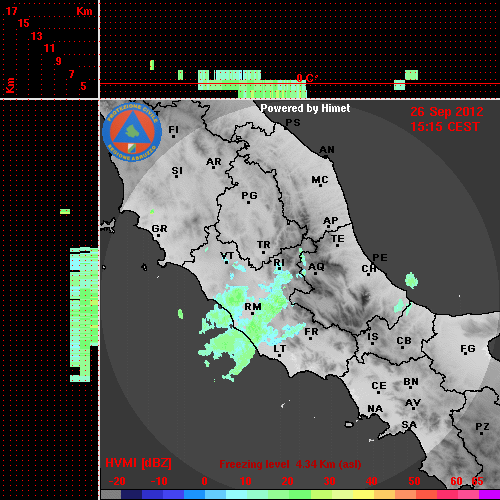Select the AQ city marker for L'Aquila

[316, 268]
